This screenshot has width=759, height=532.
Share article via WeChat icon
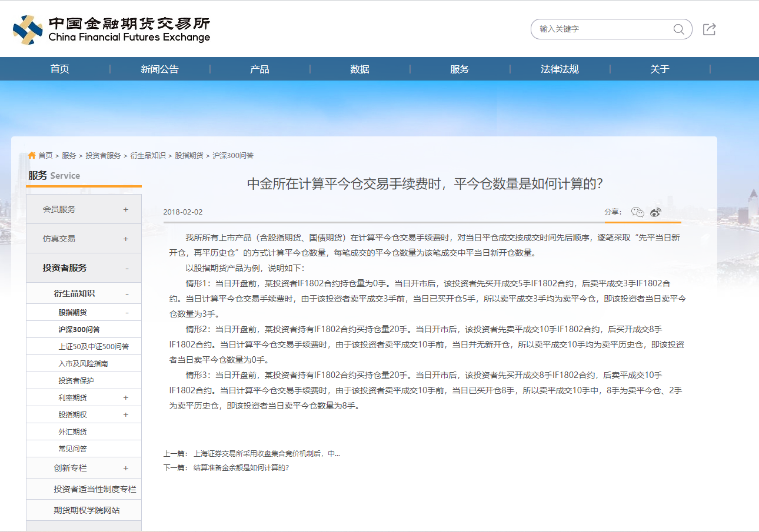[x=637, y=212]
